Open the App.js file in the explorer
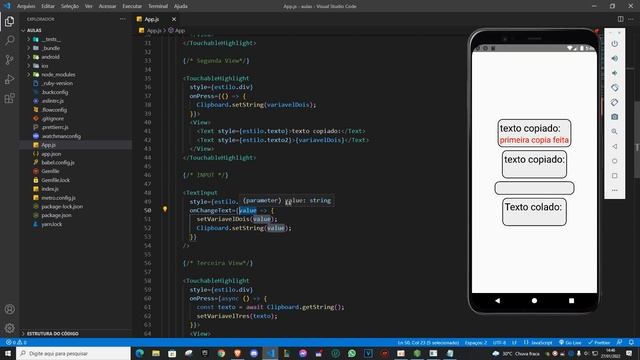This screenshot has width=640, height=360. 48,145
